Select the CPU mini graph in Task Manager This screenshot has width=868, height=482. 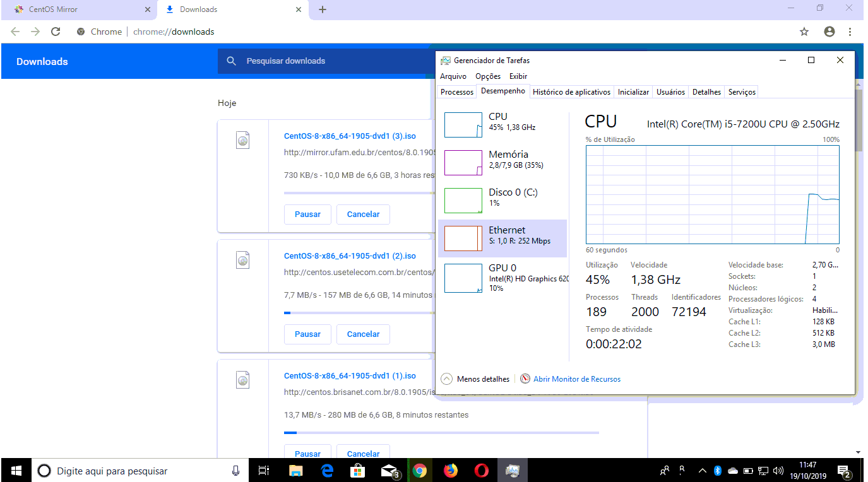(463, 125)
